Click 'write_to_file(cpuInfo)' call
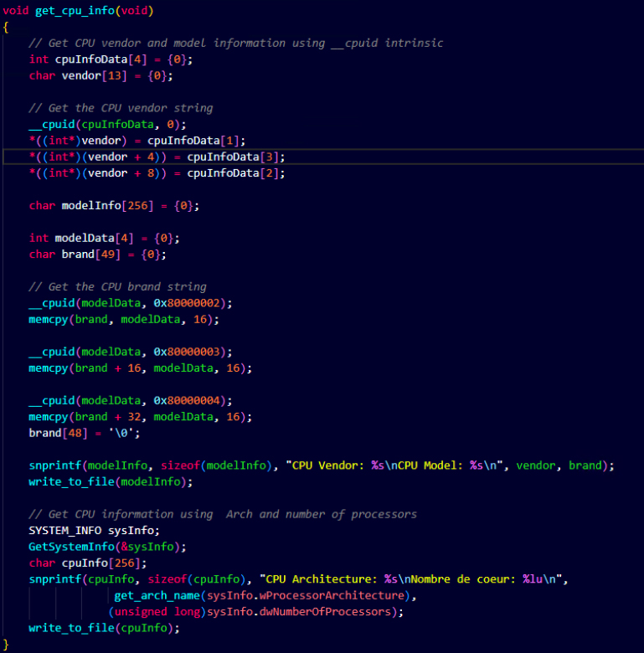 (104, 628)
